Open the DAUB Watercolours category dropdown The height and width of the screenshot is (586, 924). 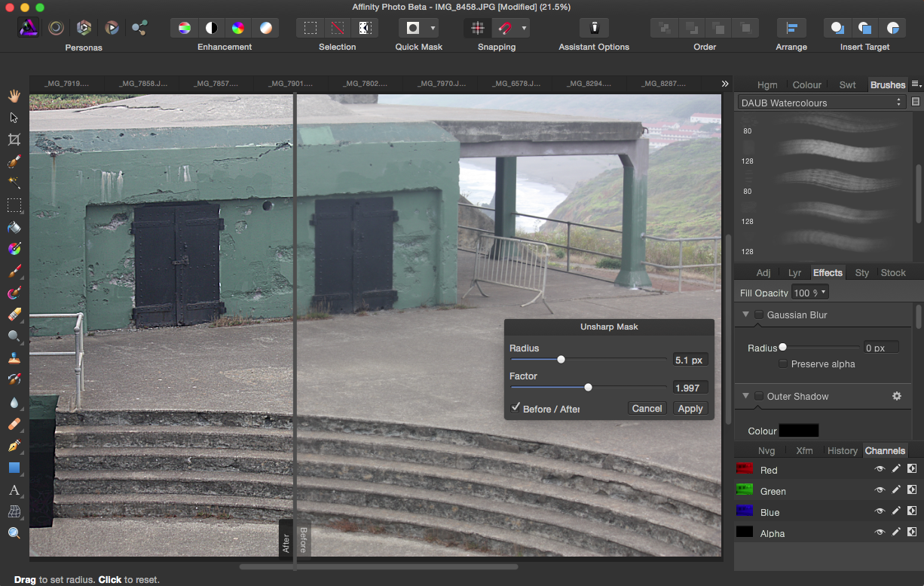(822, 103)
